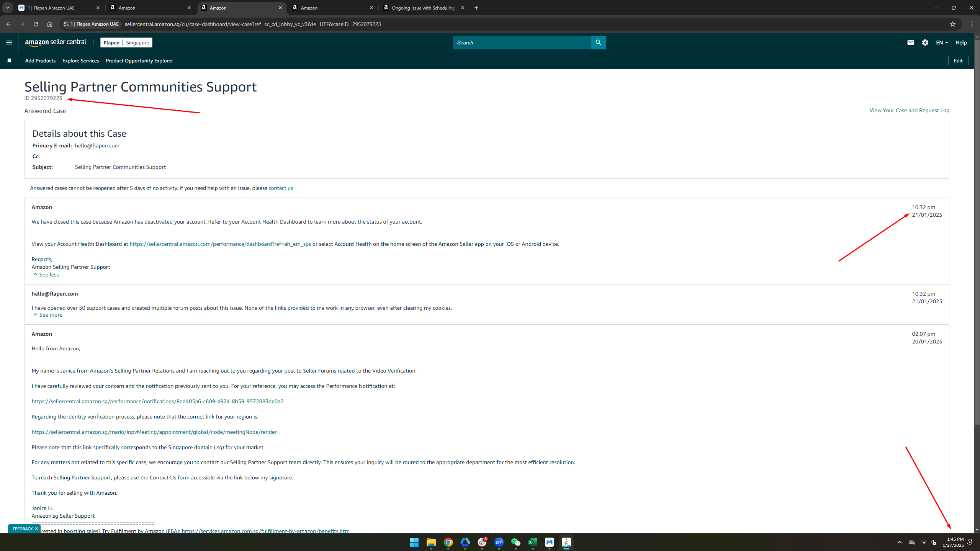The image size is (980, 551).
Task: Open Zoom from the taskbar
Action: (499, 542)
